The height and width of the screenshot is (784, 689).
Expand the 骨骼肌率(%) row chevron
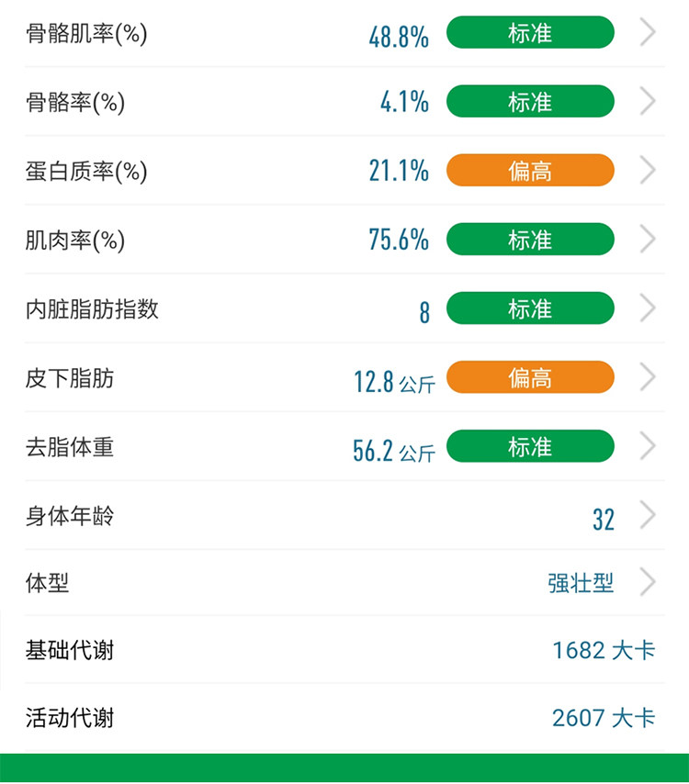[648, 33]
